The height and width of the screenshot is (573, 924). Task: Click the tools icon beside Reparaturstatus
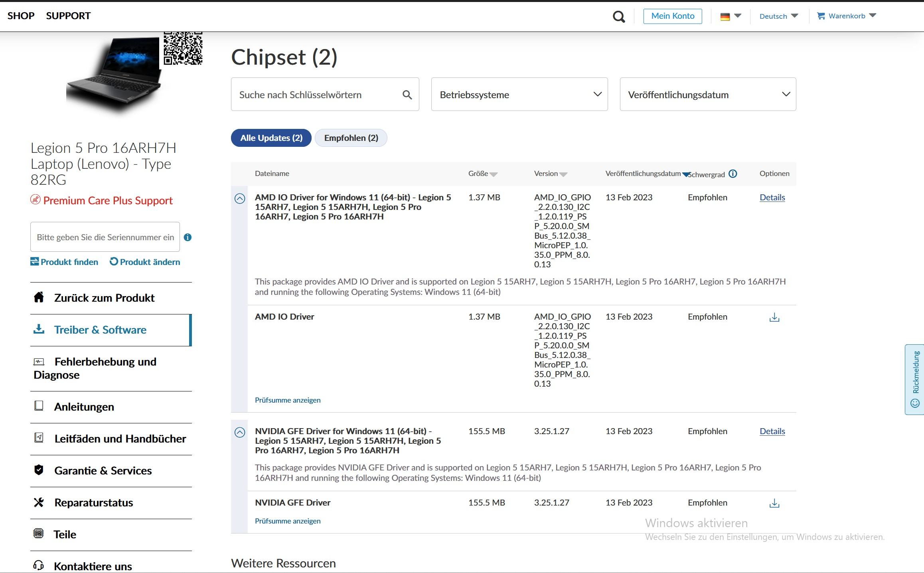click(39, 502)
